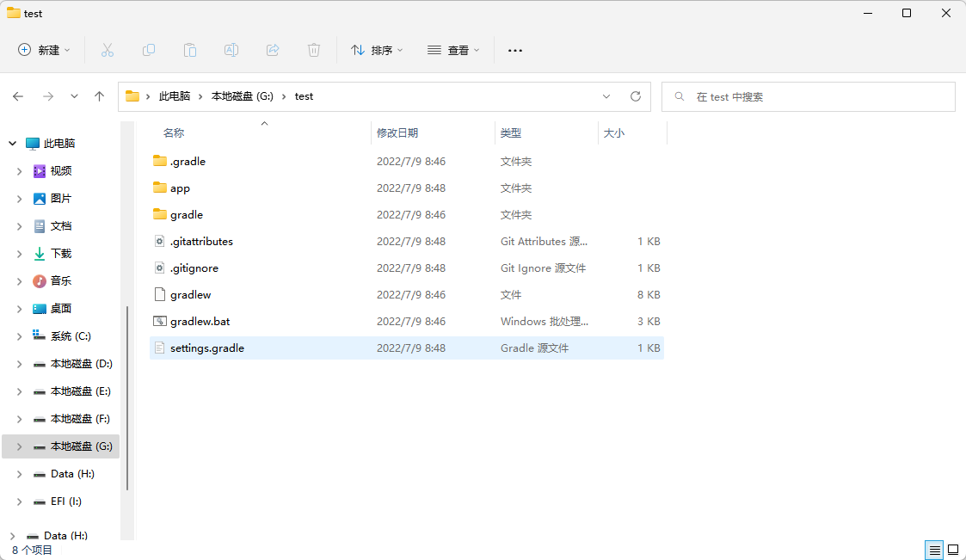
Task: Sort by the 名称 column header
Action: pyautogui.click(x=173, y=132)
